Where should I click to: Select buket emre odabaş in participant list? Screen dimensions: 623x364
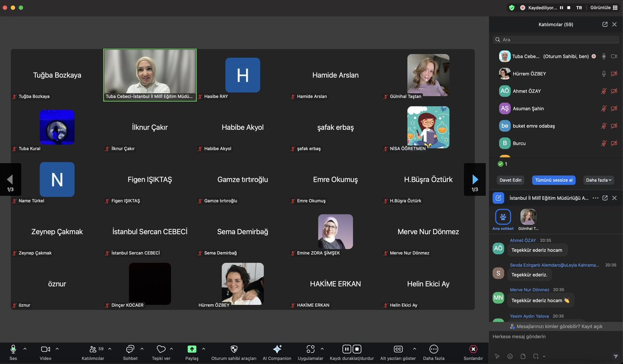(x=556, y=126)
